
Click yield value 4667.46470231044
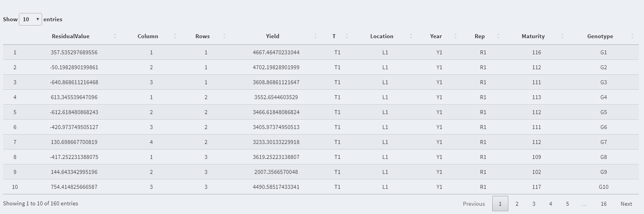tap(276, 52)
